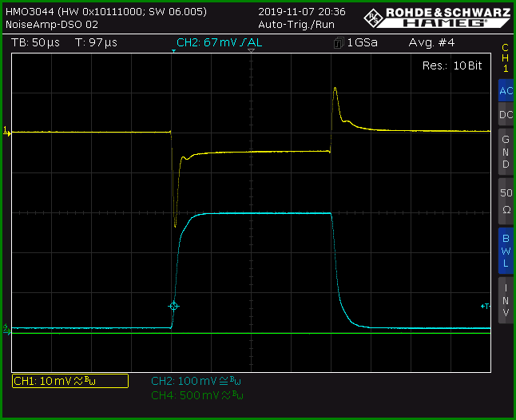This screenshot has height=420, width=516.
Task: Click the yellow channel 1 ground marker
Action: coord(7,131)
